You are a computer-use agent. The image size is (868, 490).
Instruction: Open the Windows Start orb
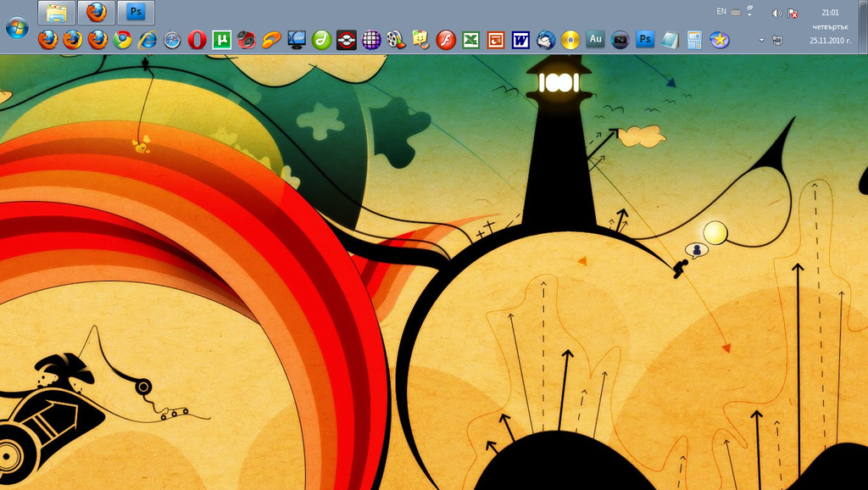[x=17, y=28]
